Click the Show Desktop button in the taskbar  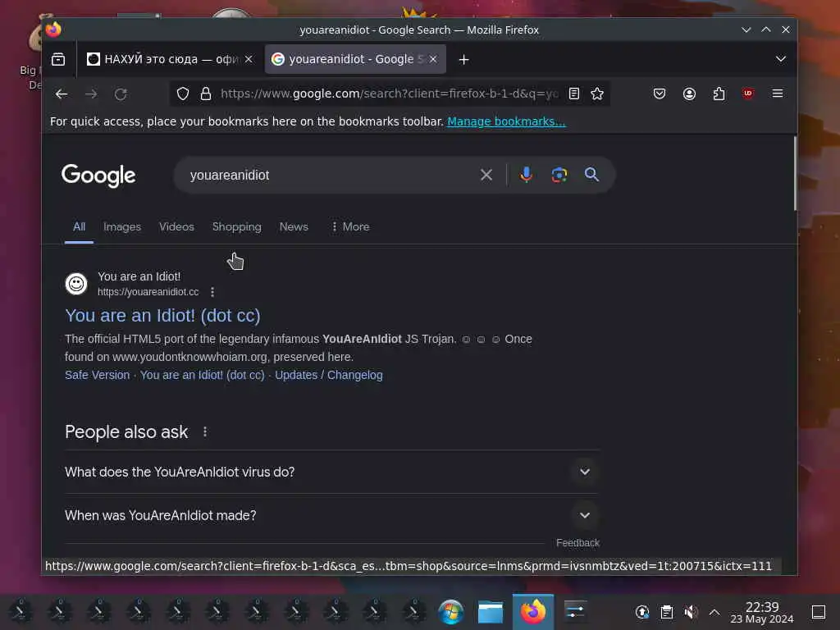tap(819, 612)
